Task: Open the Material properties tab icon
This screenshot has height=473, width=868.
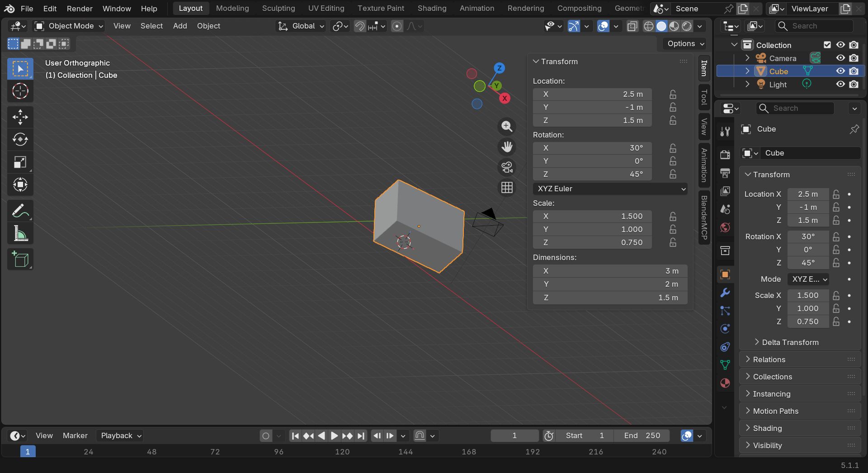Action: click(x=725, y=383)
